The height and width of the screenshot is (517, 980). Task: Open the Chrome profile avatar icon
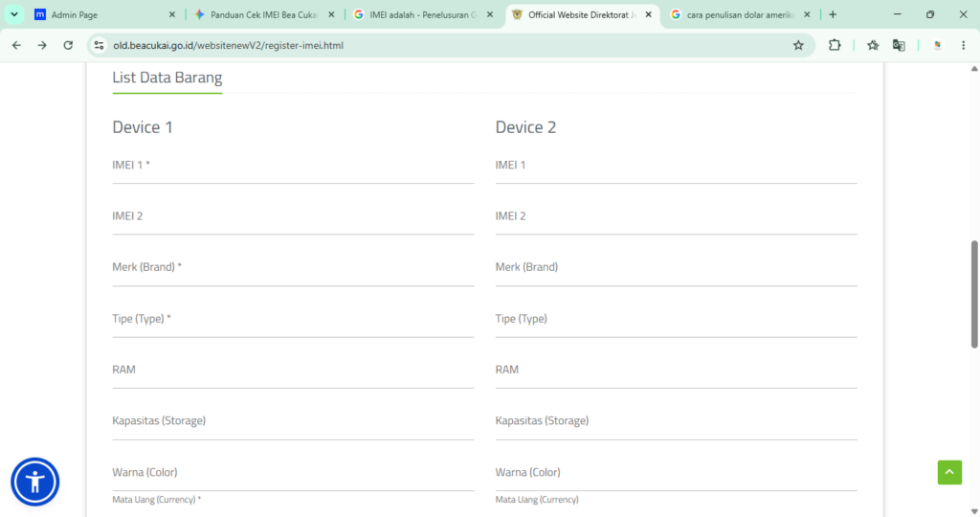tap(937, 45)
